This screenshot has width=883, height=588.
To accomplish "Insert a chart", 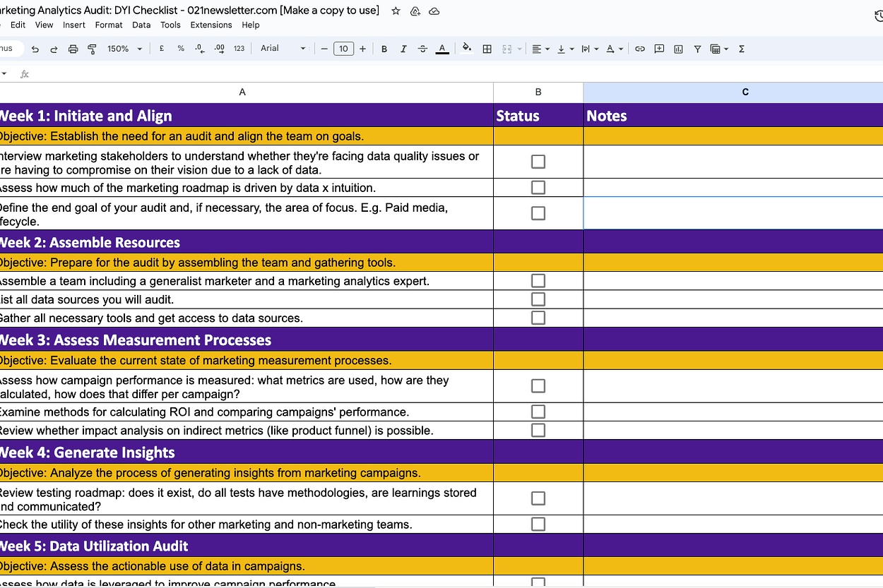I will click(678, 49).
